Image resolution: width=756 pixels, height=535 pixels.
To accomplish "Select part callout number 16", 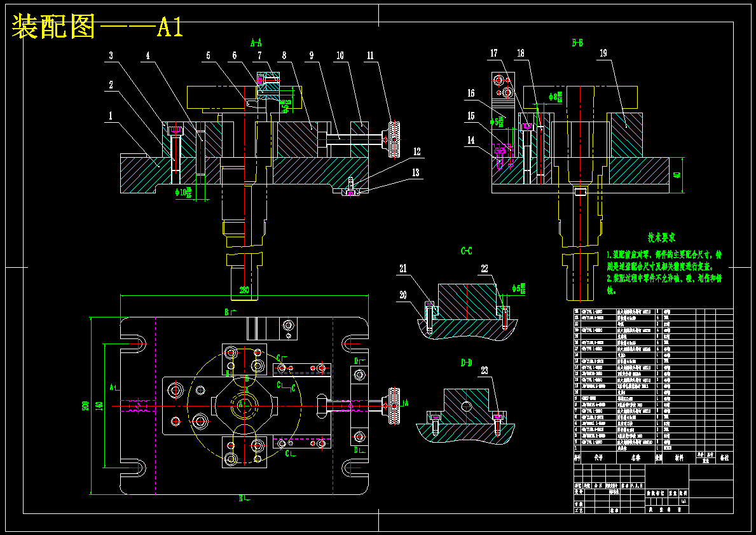I will [471, 93].
